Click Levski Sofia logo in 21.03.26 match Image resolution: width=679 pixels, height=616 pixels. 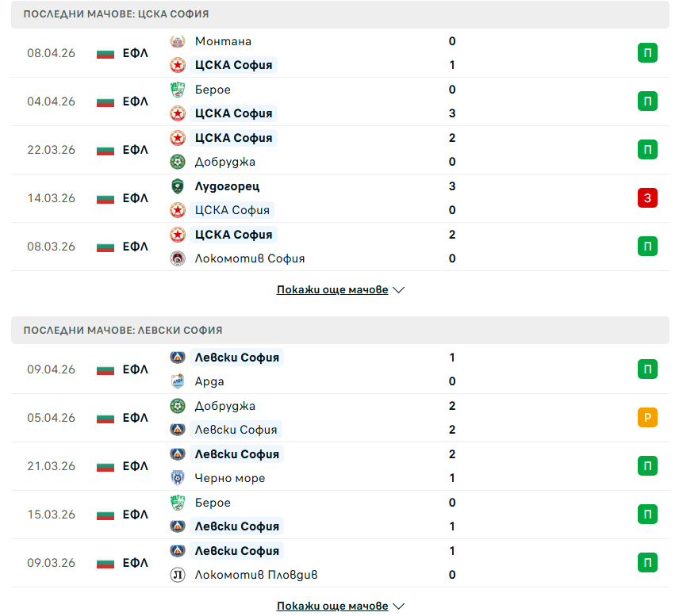point(178,454)
